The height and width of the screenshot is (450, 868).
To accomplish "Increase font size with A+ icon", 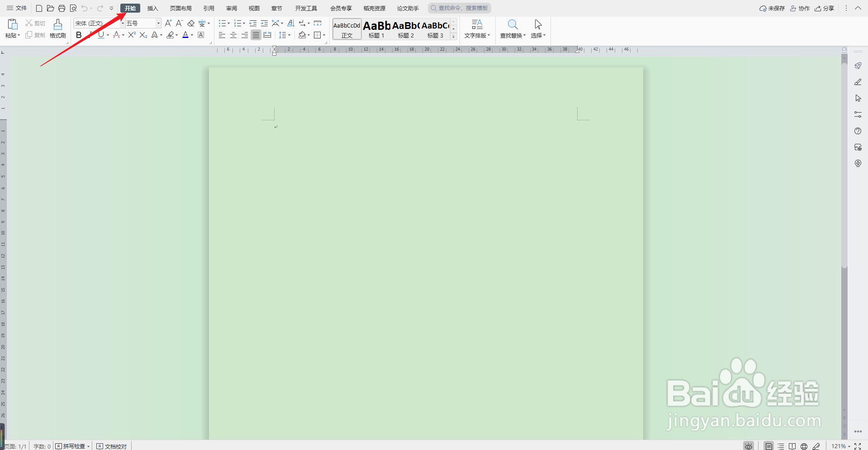I will coord(168,23).
